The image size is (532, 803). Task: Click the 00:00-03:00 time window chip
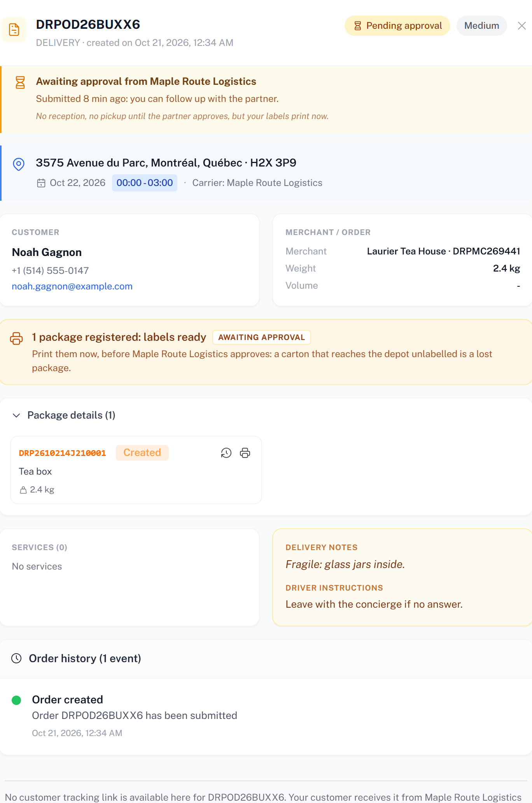(x=145, y=183)
